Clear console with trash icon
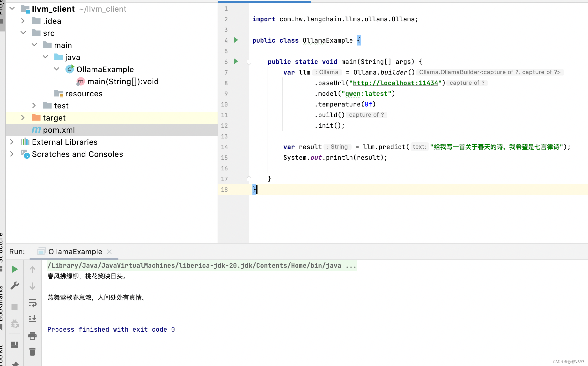This screenshot has width=588, height=366. (32, 351)
